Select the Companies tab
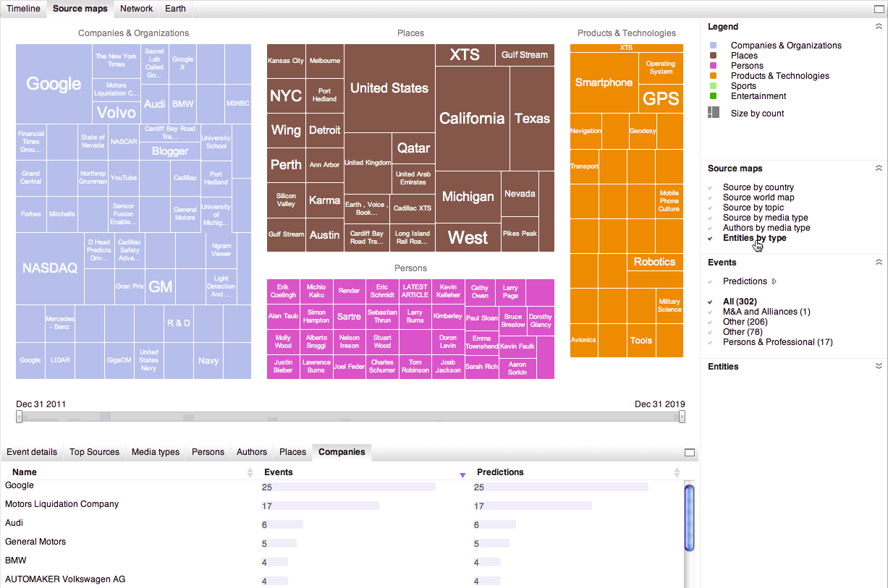 pos(342,452)
